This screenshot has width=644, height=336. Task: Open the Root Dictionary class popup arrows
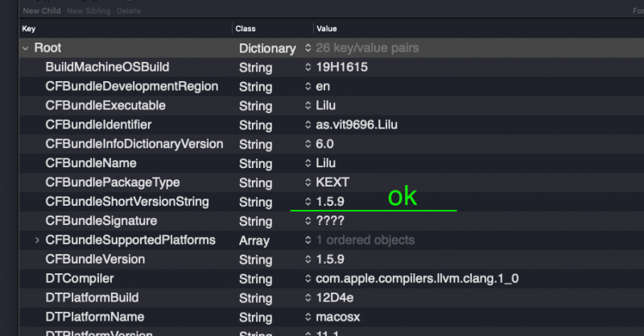coord(308,48)
